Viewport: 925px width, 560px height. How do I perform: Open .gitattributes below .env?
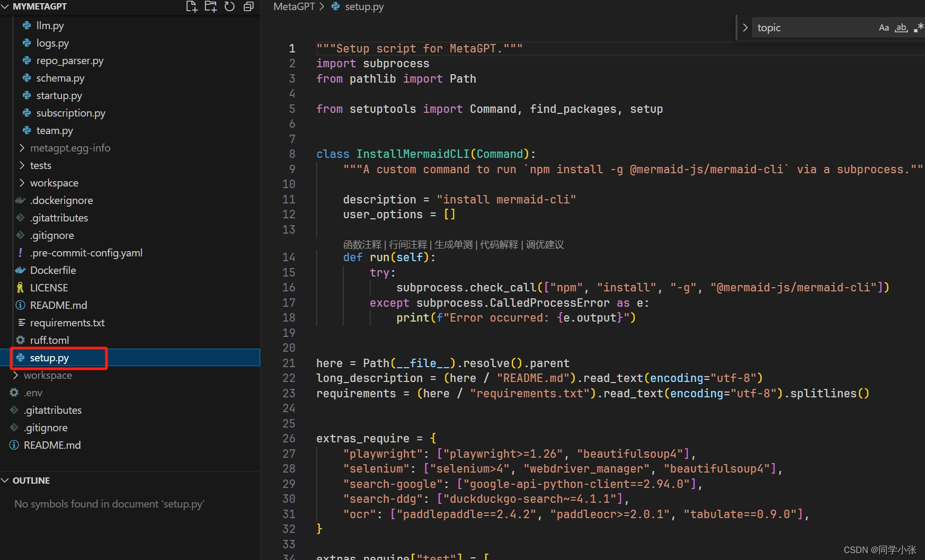coord(52,410)
